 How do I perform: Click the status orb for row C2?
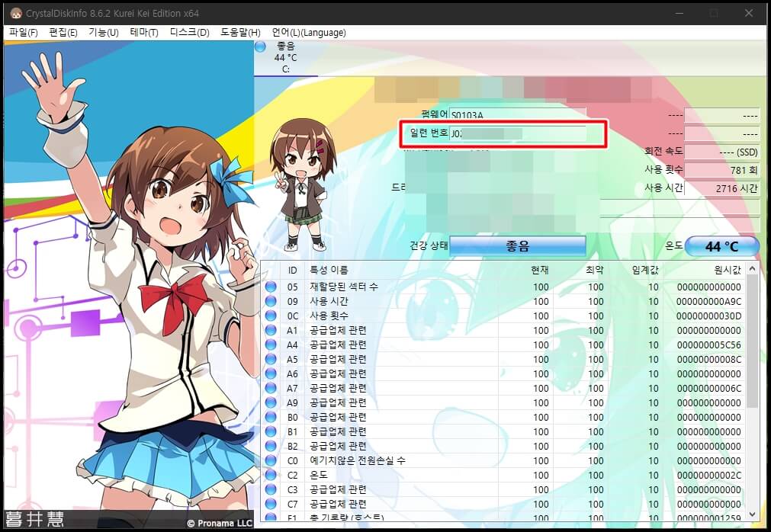pos(271,475)
